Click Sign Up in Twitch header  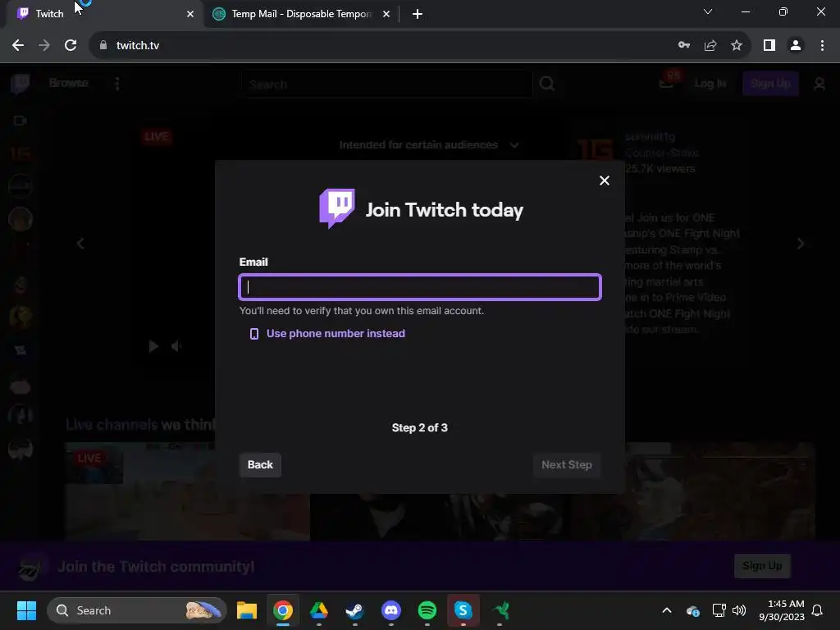pos(770,83)
